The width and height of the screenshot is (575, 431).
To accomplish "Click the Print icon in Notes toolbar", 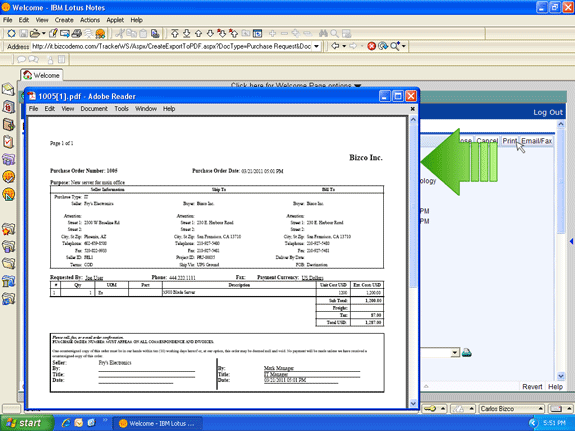I will [x=77, y=34].
